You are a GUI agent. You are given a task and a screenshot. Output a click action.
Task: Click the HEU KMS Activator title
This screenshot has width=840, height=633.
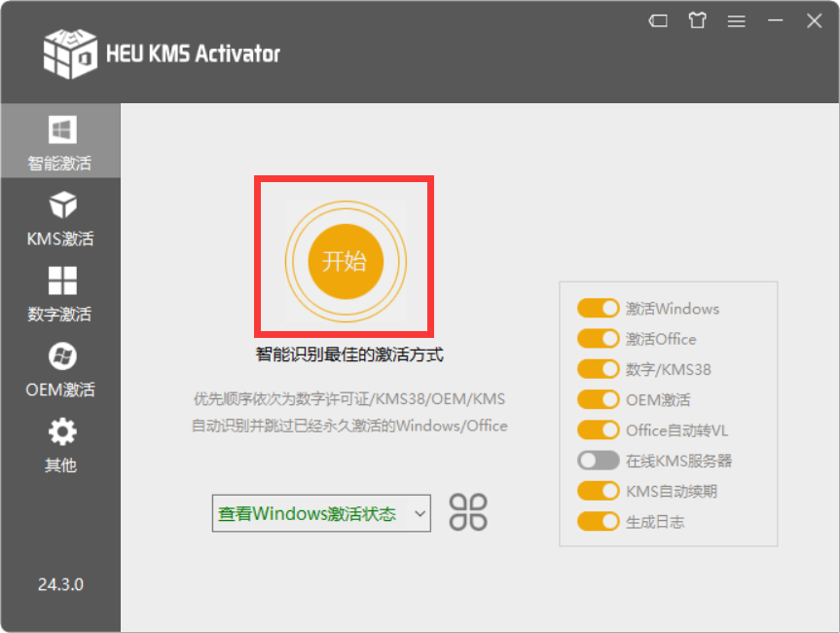[x=194, y=54]
